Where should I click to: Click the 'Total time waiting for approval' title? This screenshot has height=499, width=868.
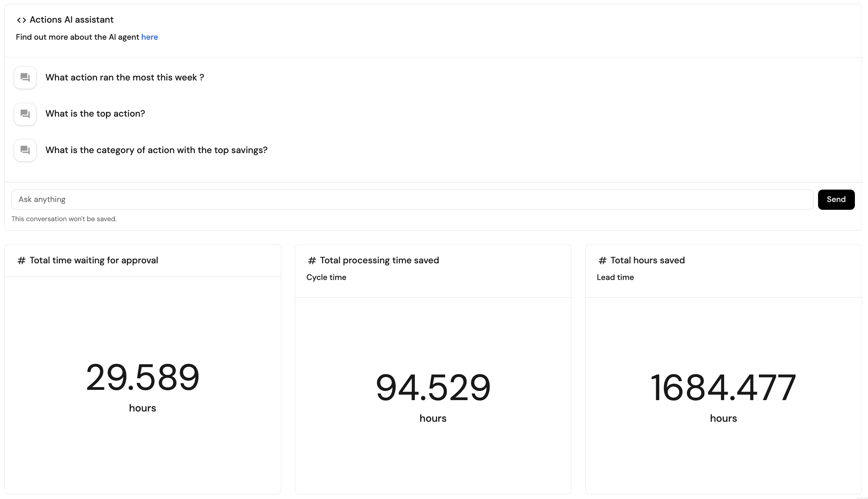click(94, 260)
